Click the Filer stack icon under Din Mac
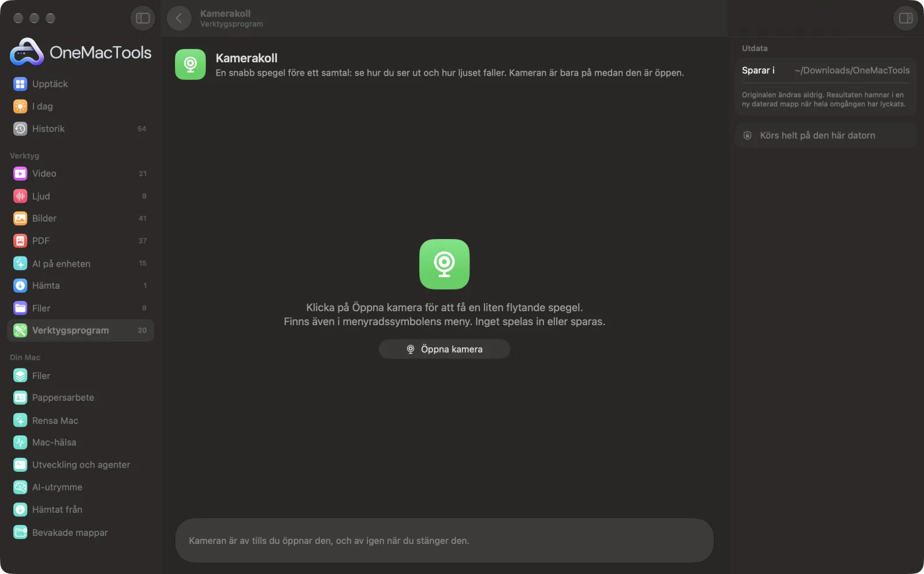This screenshot has height=574, width=924. (x=20, y=375)
